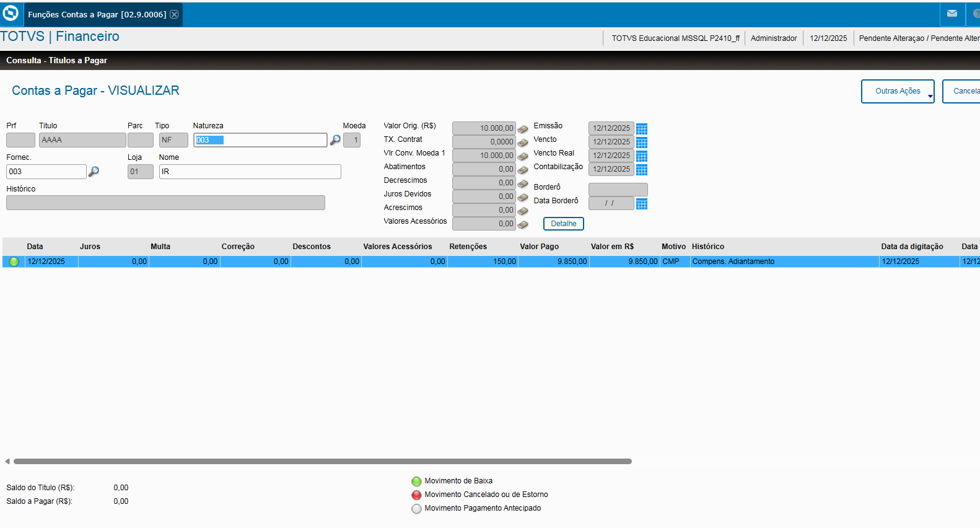This screenshot has height=528, width=980.
Task: Sort by Correção column header
Action: pyautogui.click(x=238, y=247)
